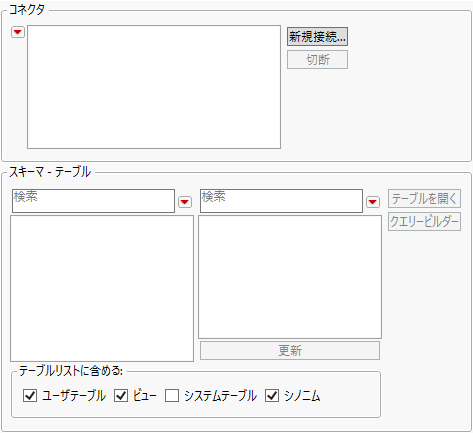Image resolution: width=473 pixels, height=433 pixels.
Task: Uncheck the ユーザテーブル checkbox
Action: (30, 396)
